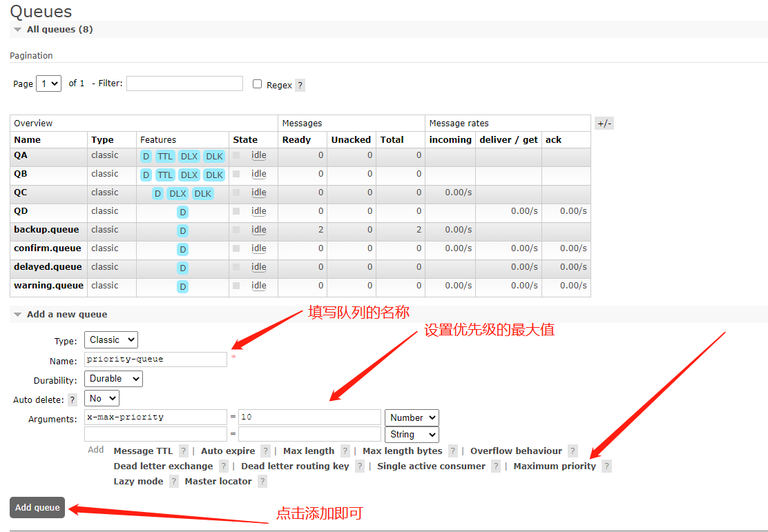
Task: Click the help icon next to Lazy mode
Action: (174, 481)
